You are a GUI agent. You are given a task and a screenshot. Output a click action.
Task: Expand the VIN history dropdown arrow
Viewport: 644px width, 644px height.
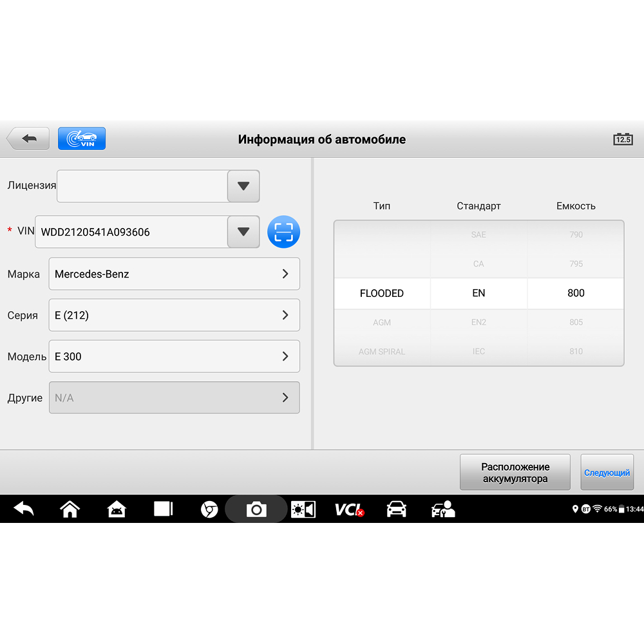coord(243,232)
